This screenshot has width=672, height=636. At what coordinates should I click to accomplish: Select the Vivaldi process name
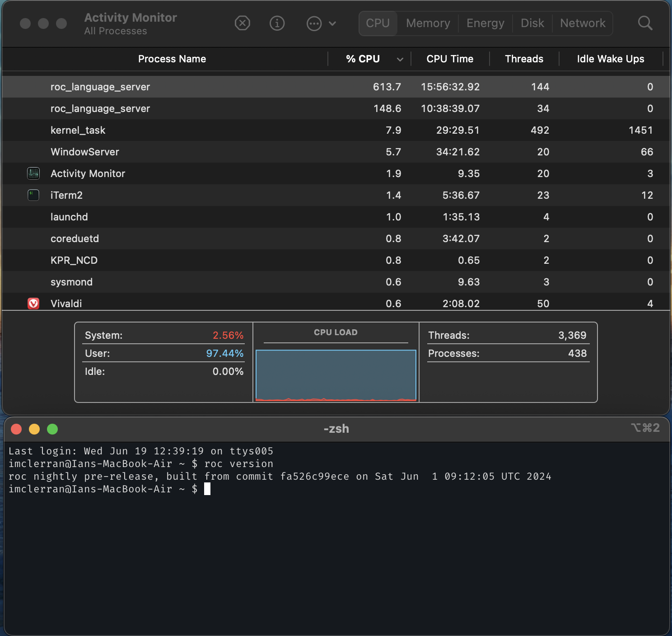click(66, 304)
